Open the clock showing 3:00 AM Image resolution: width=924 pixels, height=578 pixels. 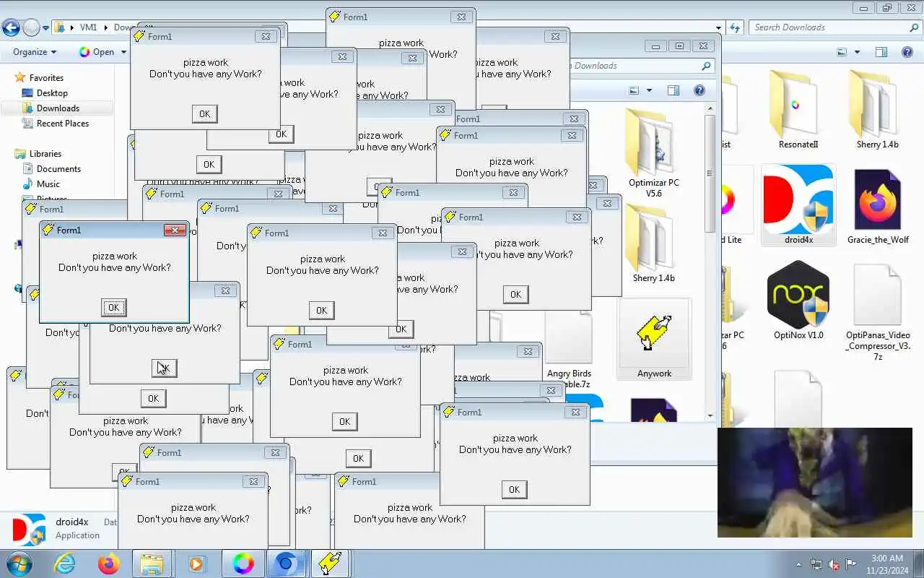(887, 564)
